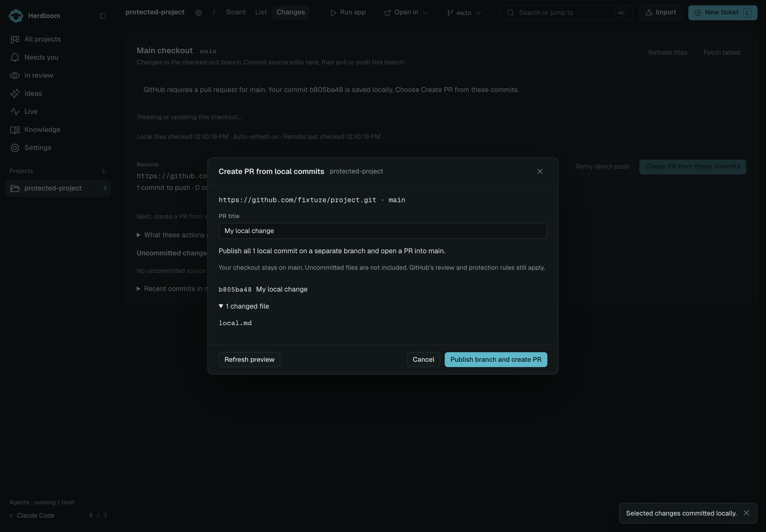Switch to the List tab
766x532 pixels.
[261, 12]
